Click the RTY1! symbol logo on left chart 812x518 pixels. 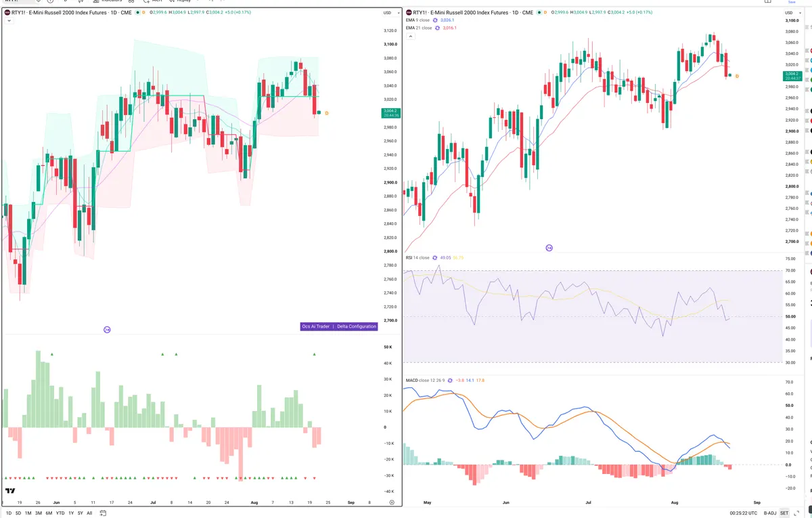(7, 12)
